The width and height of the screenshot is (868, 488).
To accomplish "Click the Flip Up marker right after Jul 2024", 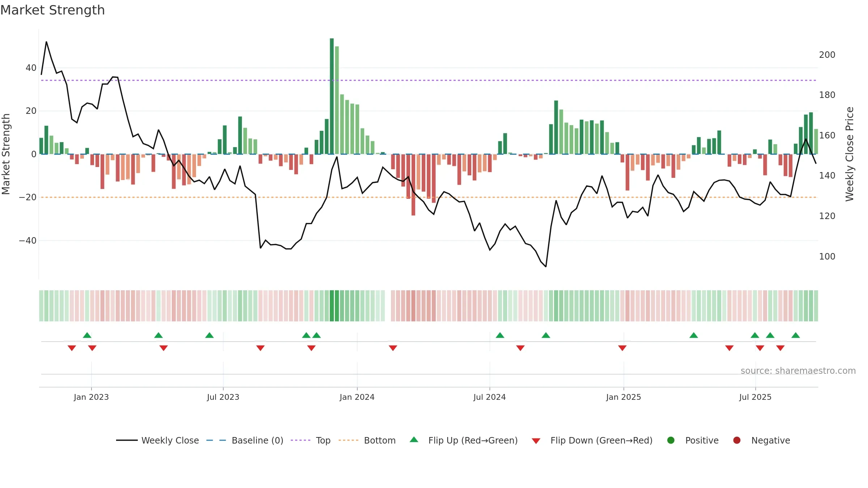I will tap(500, 335).
